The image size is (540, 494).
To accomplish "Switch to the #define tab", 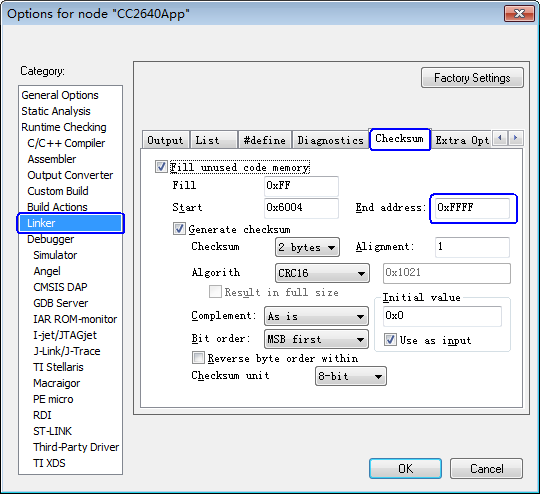I will 264,140.
